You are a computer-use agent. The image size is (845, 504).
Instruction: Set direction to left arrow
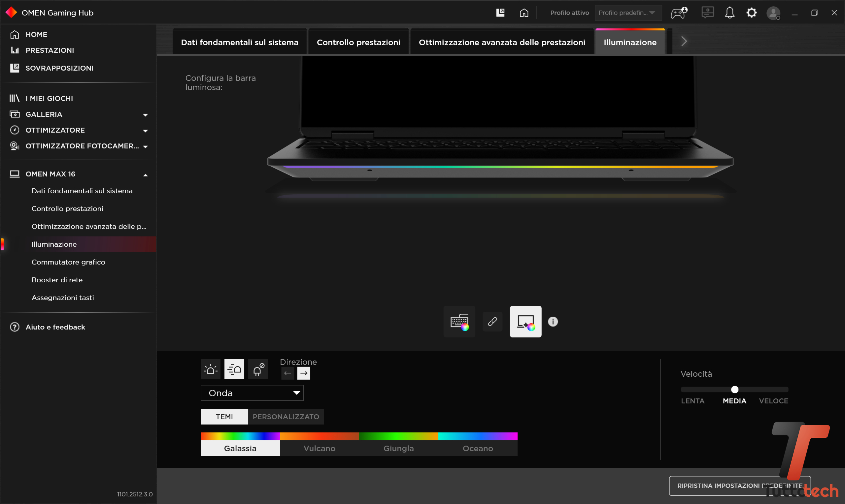coord(287,373)
